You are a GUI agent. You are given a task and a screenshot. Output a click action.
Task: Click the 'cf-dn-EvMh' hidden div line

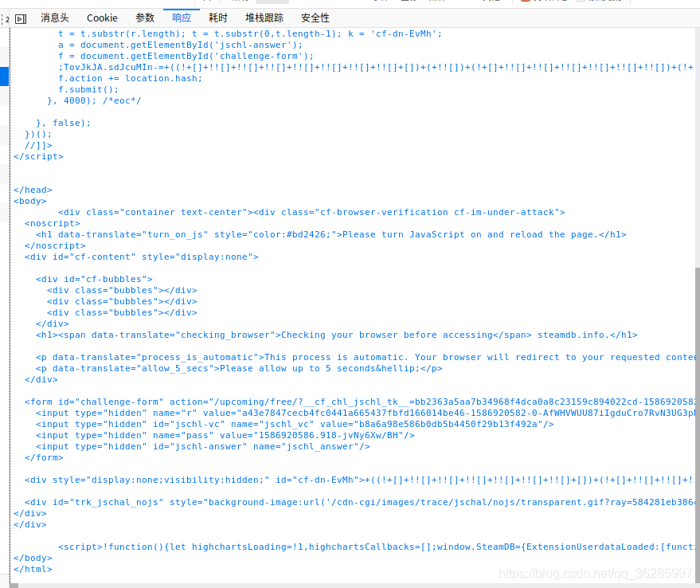[x=360, y=480]
